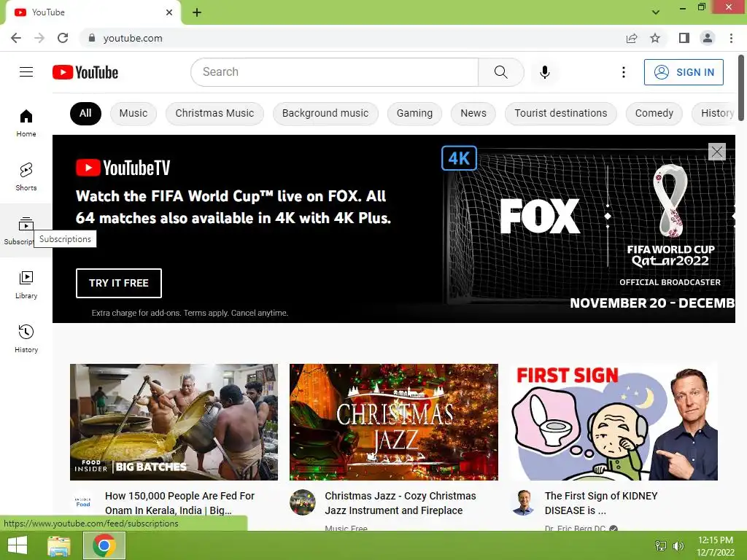Select the Comedy filter chip
The width and height of the screenshot is (747, 560).
click(654, 113)
